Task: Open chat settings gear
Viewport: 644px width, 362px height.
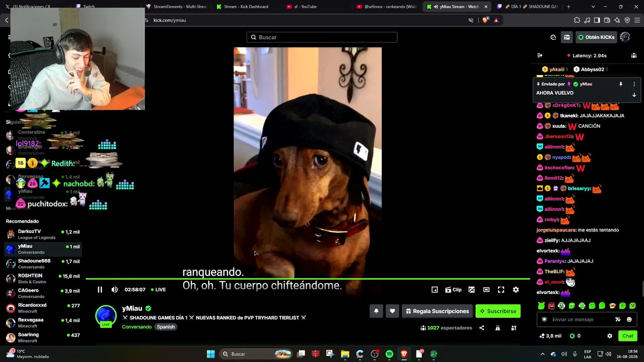Action: [x=610, y=336]
